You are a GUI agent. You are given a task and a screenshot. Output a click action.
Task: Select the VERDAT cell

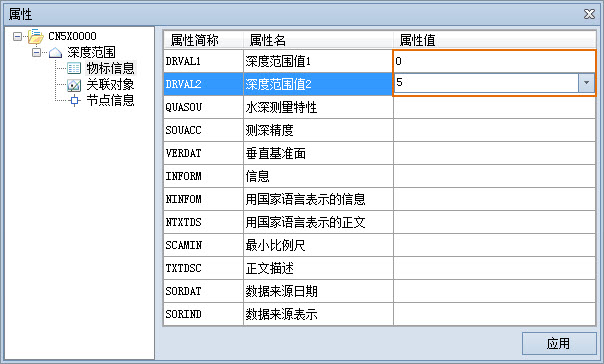[203, 153]
